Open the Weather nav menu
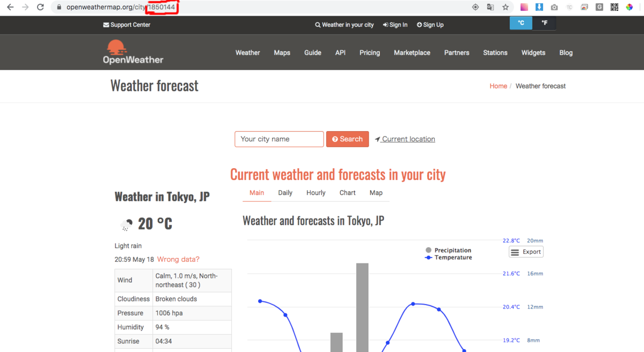 click(247, 53)
